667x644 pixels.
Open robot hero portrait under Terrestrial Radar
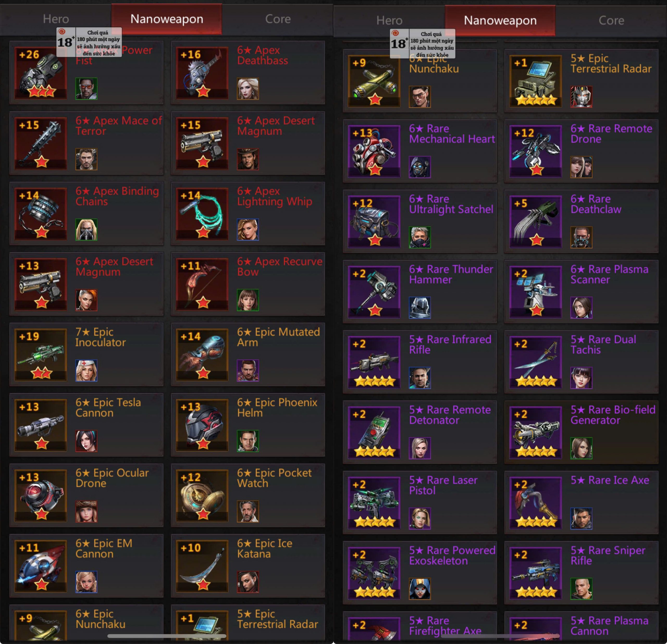[581, 97]
